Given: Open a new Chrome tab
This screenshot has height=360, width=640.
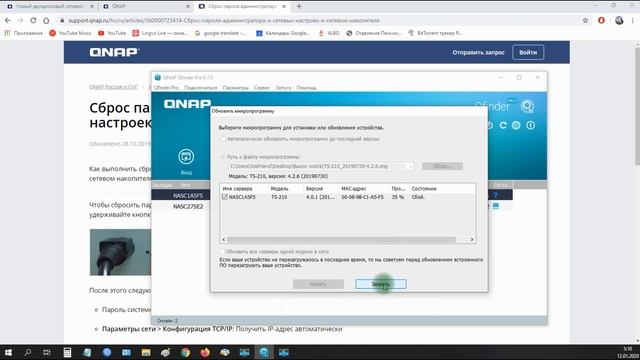Looking at the screenshot, I should (299, 6).
